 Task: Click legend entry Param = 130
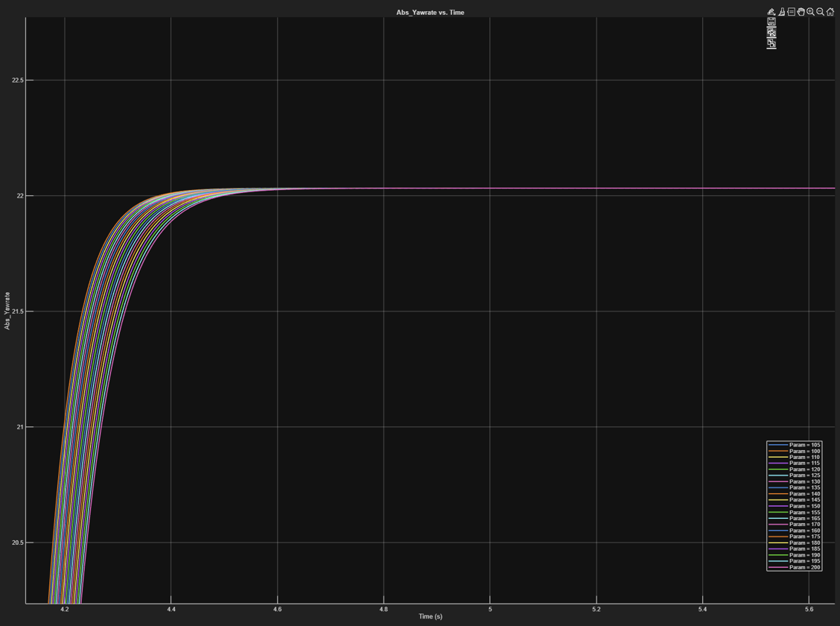[x=794, y=482]
